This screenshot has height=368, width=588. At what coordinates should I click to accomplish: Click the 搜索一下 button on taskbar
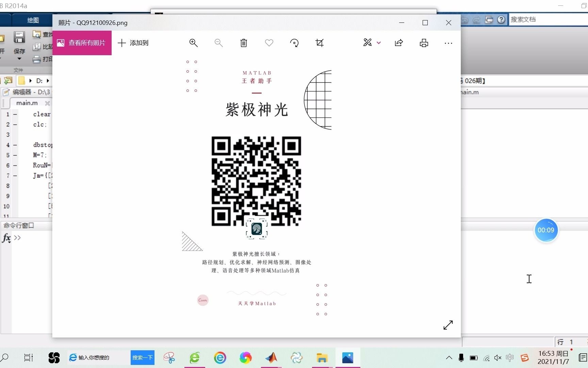tap(143, 357)
